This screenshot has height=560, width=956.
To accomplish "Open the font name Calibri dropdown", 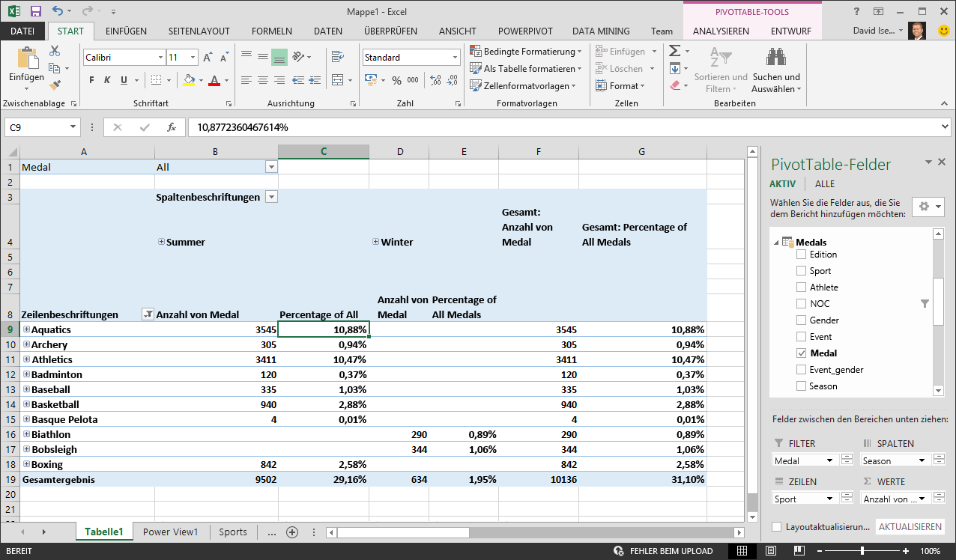I will point(160,58).
